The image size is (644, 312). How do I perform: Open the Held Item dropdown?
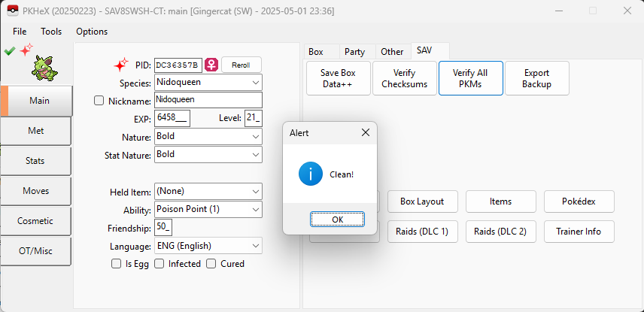(x=208, y=192)
